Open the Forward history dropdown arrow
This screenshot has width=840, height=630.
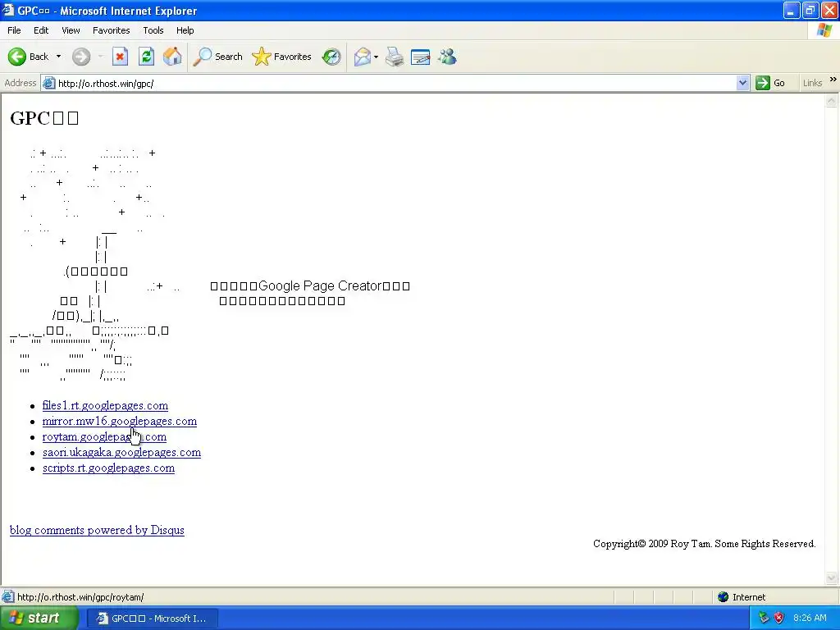100,57
